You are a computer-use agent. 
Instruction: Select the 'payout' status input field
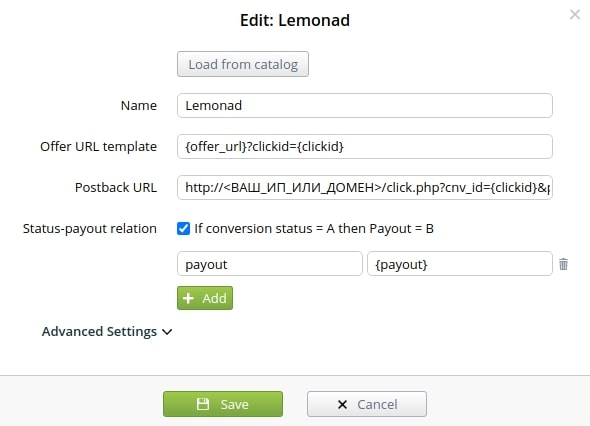269,264
